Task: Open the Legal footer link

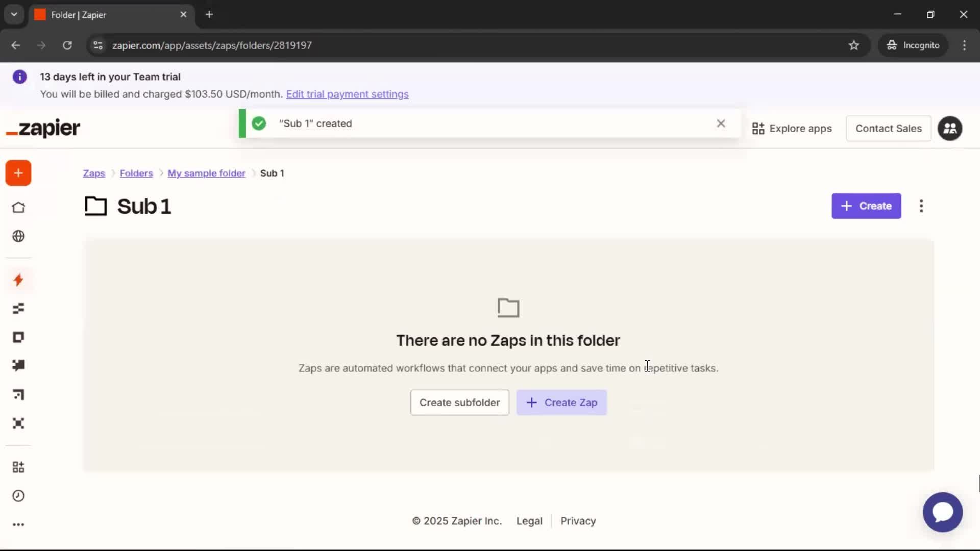Action: pos(529,521)
